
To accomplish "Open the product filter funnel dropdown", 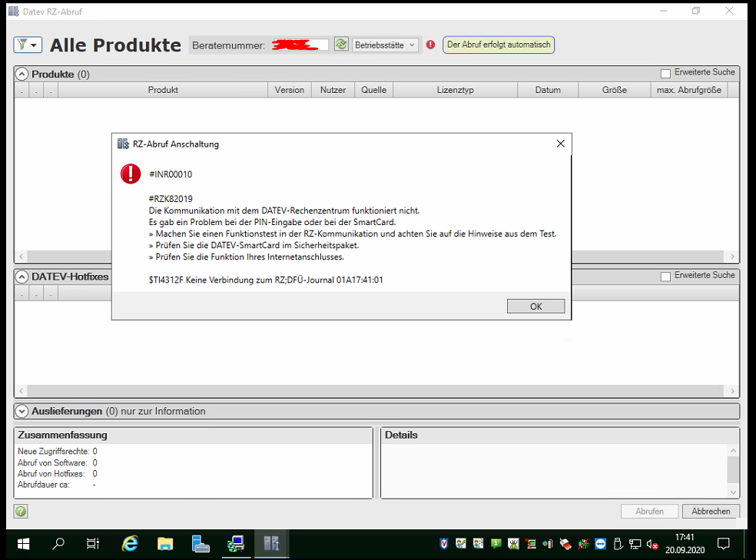I will tap(28, 45).
